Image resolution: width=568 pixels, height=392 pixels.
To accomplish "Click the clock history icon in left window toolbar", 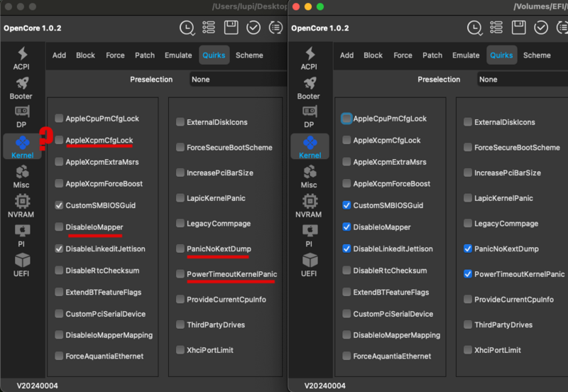I will coord(187,28).
